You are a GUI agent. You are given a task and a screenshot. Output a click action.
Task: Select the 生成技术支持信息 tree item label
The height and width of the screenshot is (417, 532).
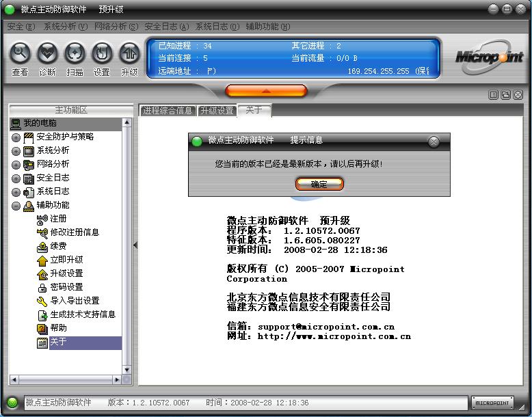pos(83,314)
